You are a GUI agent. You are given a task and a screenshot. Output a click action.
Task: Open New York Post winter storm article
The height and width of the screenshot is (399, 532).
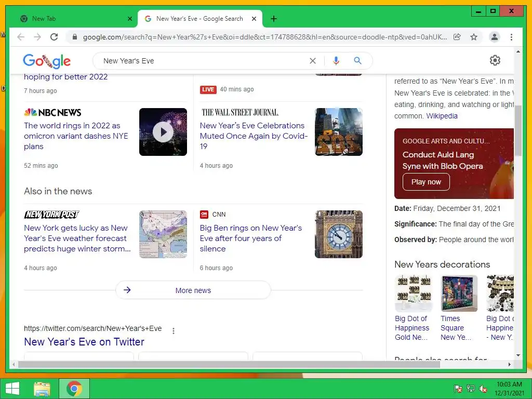coord(77,238)
